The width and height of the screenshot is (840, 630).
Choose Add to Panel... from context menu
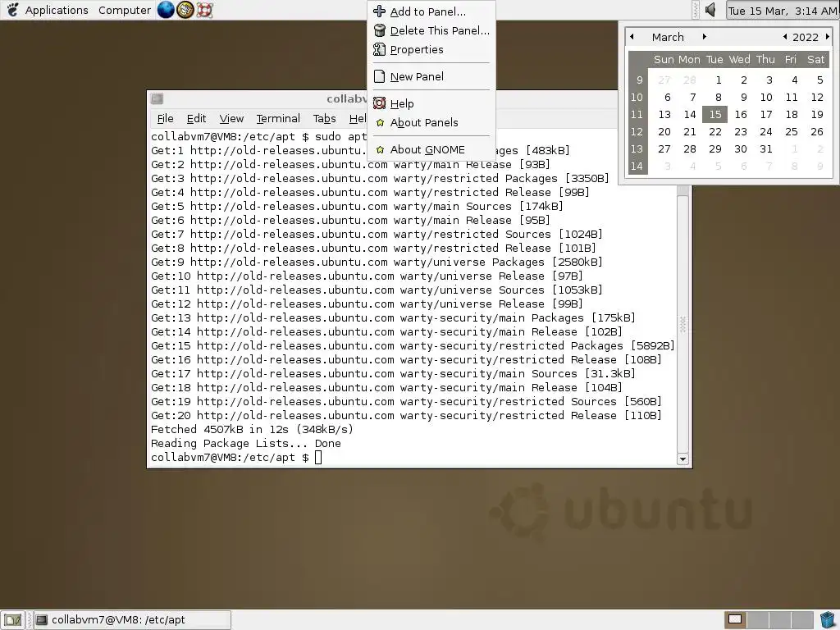[x=431, y=11]
